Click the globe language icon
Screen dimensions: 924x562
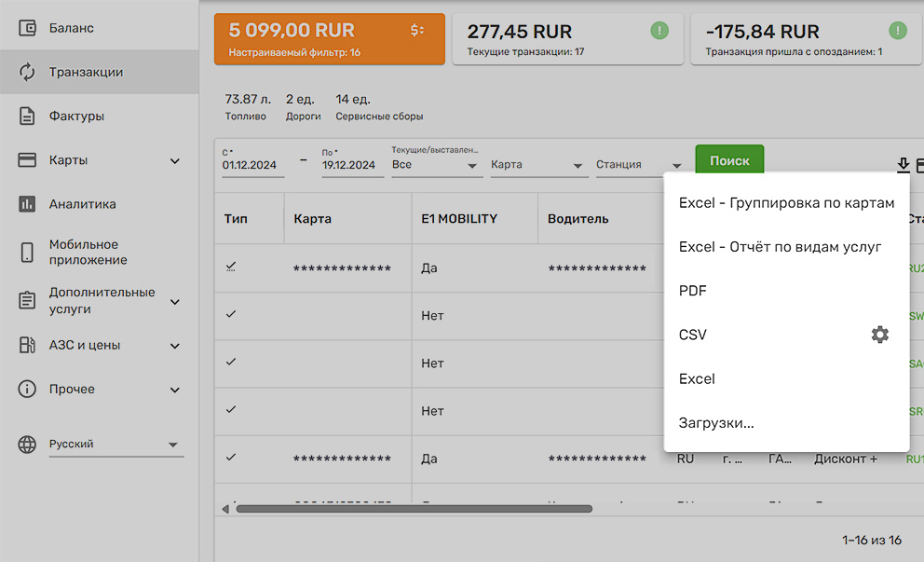(x=27, y=444)
